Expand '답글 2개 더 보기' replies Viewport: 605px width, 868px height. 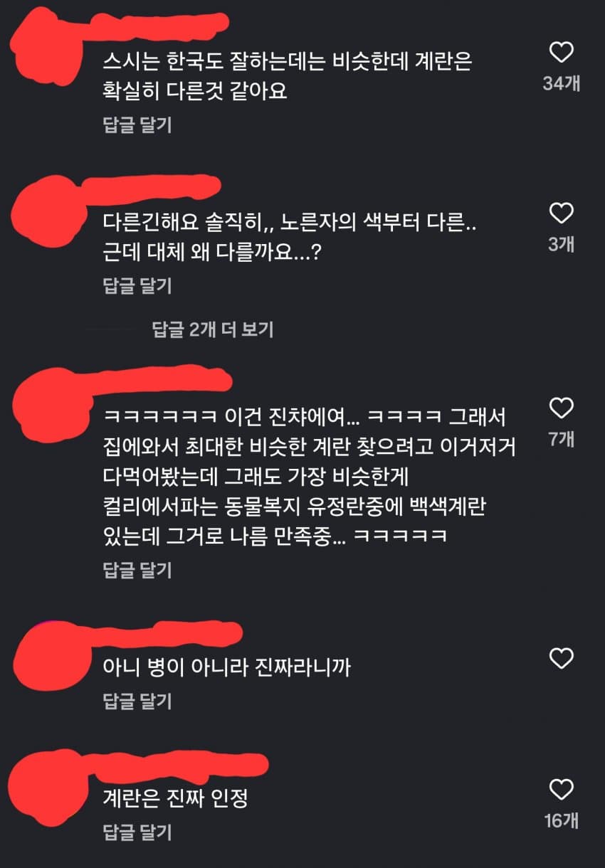pos(213,329)
